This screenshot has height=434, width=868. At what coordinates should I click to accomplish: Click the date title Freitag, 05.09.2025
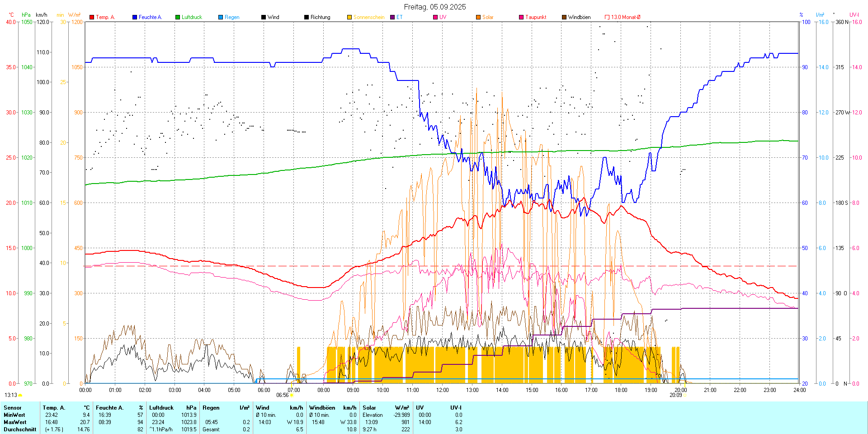point(434,7)
